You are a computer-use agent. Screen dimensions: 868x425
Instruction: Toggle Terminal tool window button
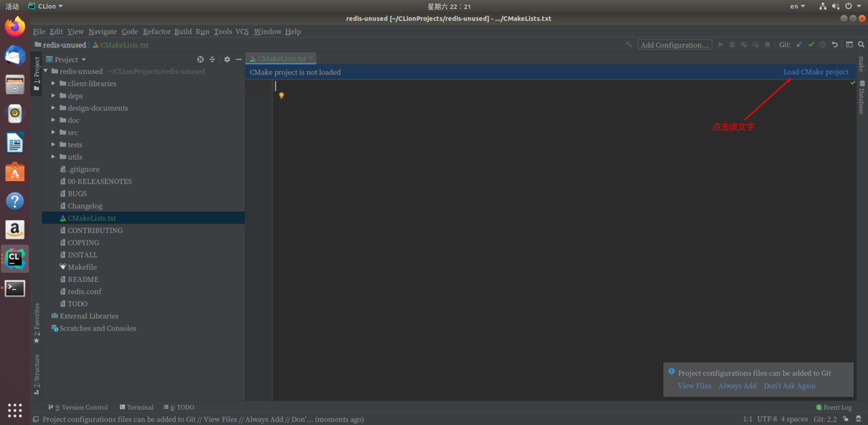(x=136, y=407)
